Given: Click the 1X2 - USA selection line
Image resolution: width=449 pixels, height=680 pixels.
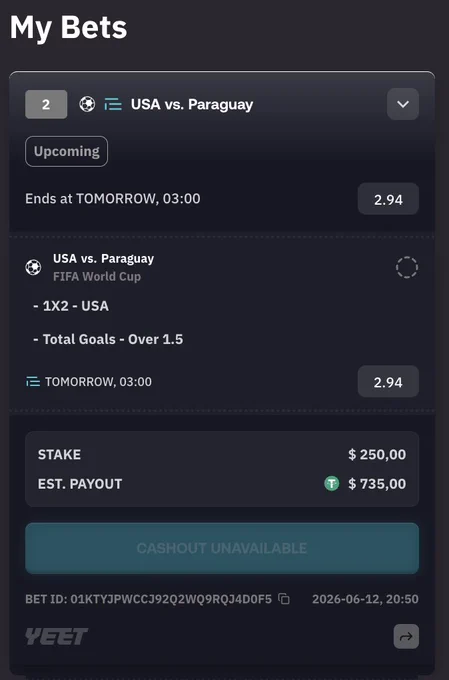Looking at the screenshot, I should point(71,306).
